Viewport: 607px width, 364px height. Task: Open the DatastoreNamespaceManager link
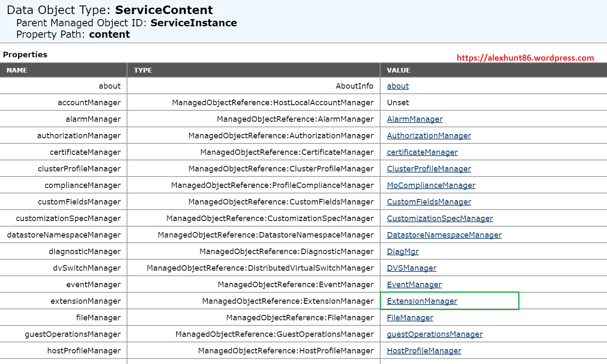pyautogui.click(x=444, y=235)
